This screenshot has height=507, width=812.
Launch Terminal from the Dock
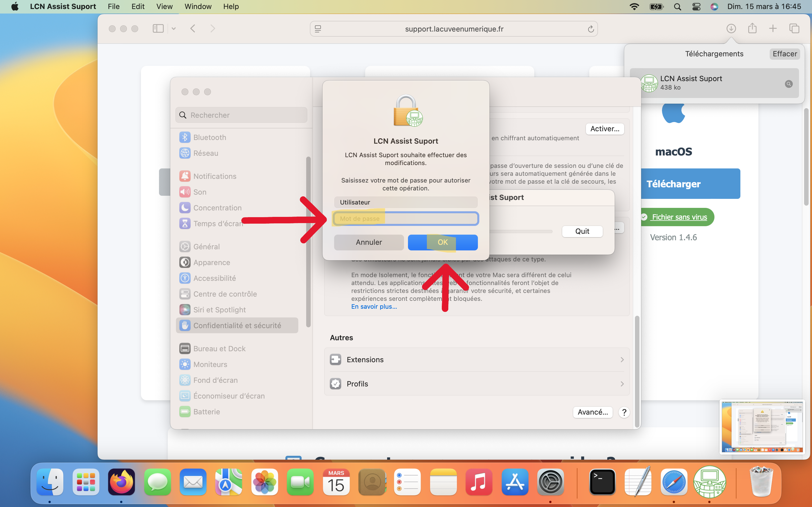pyautogui.click(x=602, y=482)
